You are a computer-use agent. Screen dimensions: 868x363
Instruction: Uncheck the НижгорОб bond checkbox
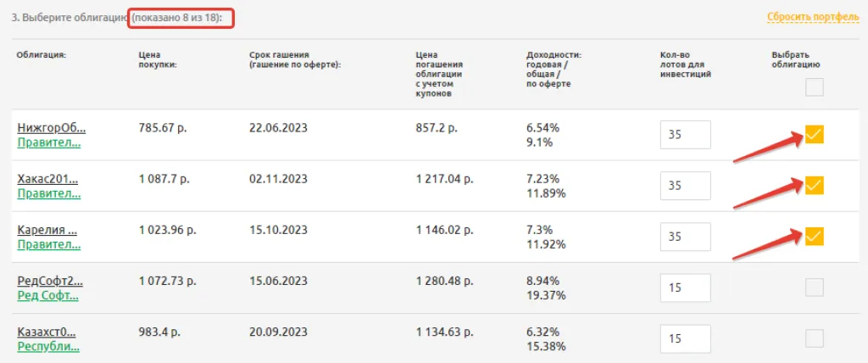click(814, 134)
